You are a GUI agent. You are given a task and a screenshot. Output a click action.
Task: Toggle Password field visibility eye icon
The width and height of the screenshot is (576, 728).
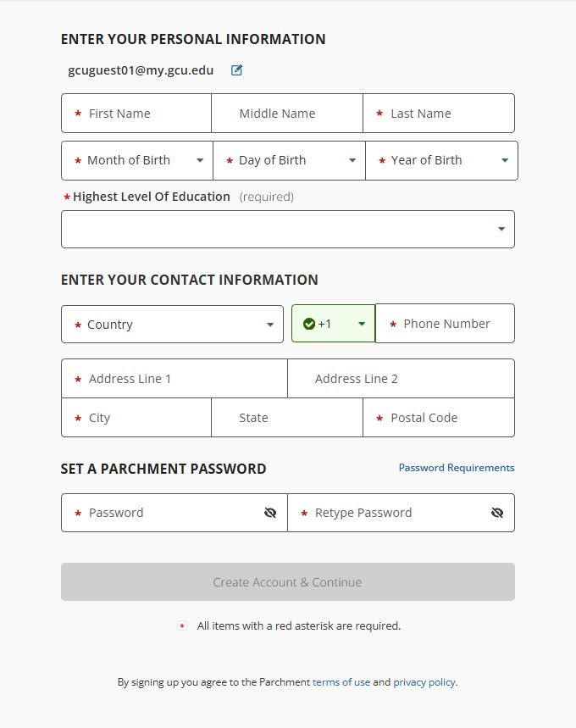coord(270,513)
